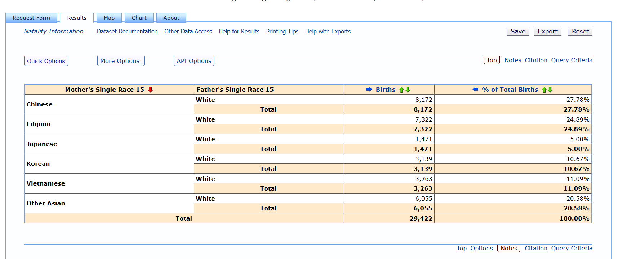Viewport: 644px width, 259px height.
Task: Sort Births ascending with green up arrow
Action: pyautogui.click(x=401, y=90)
